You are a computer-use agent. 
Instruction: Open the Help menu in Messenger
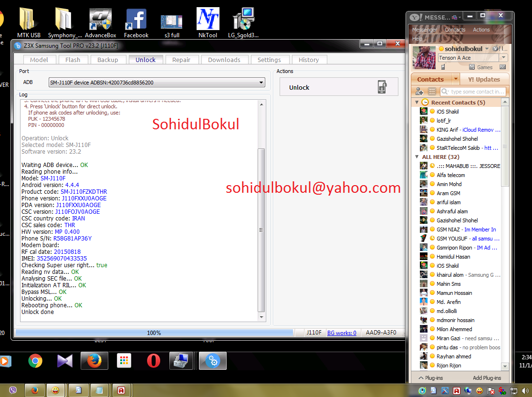pyautogui.click(x=417, y=38)
